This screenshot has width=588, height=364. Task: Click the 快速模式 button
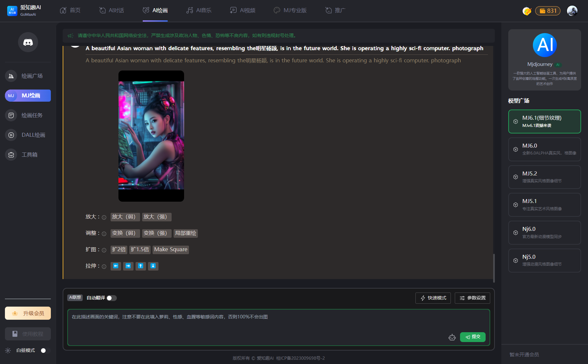[433, 298]
